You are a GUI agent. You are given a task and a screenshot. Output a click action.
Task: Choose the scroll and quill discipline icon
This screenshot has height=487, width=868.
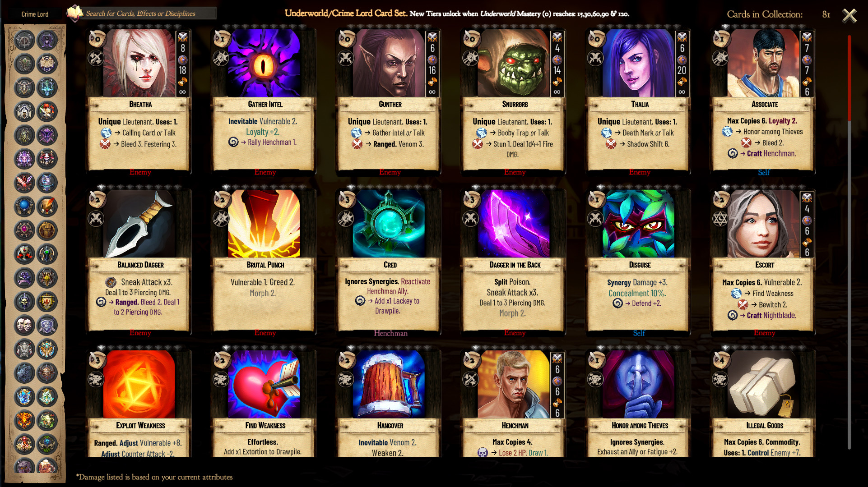[47, 207]
